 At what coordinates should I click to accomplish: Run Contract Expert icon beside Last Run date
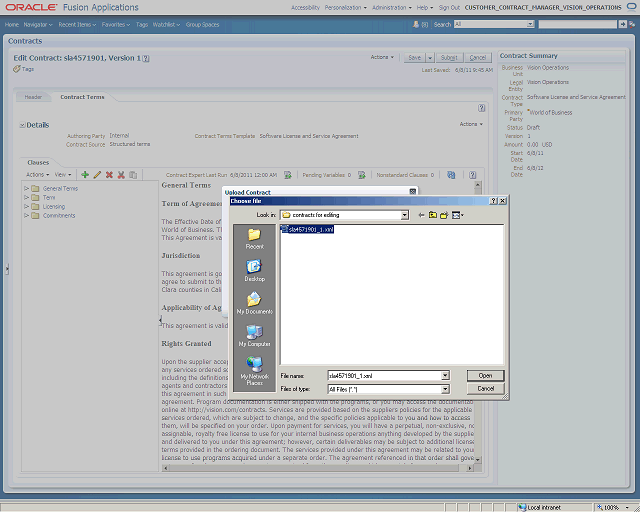pyautogui.click(x=288, y=175)
